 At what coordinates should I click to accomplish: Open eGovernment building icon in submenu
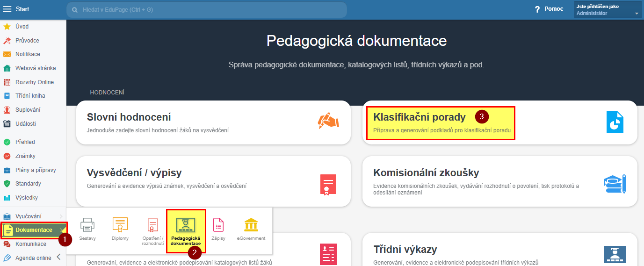pyautogui.click(x=251, y=225)
